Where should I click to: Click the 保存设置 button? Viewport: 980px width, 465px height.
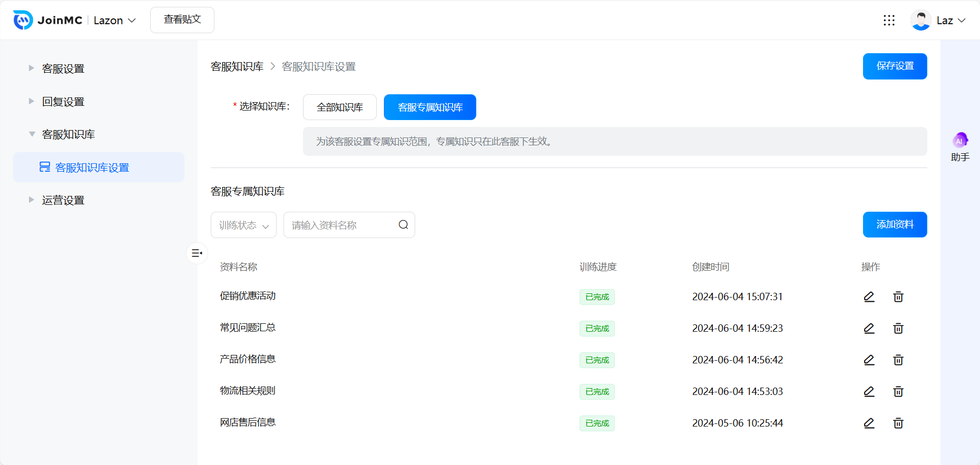click(895, 66)
